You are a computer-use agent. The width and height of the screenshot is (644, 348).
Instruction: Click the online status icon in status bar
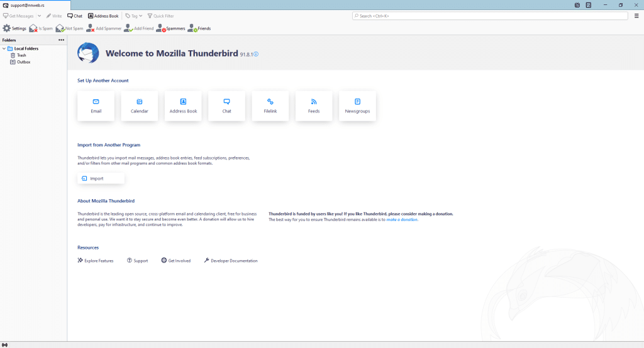(x=5, y=344)
